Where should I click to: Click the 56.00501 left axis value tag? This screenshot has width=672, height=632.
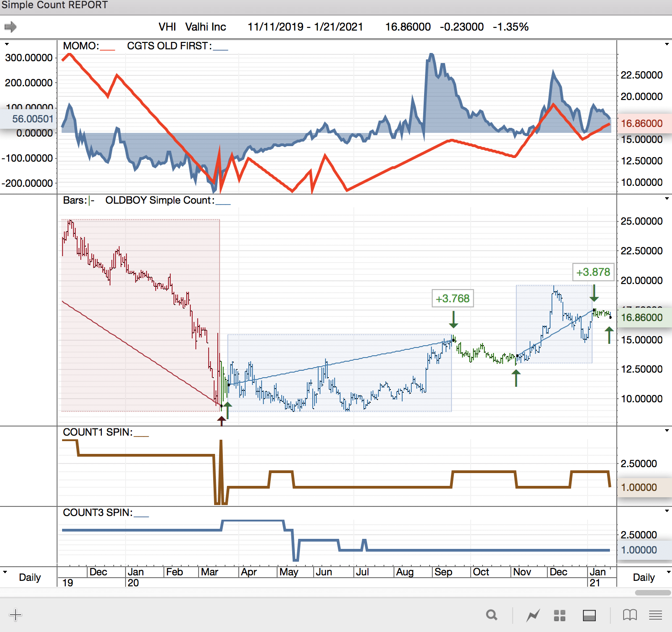27,119
